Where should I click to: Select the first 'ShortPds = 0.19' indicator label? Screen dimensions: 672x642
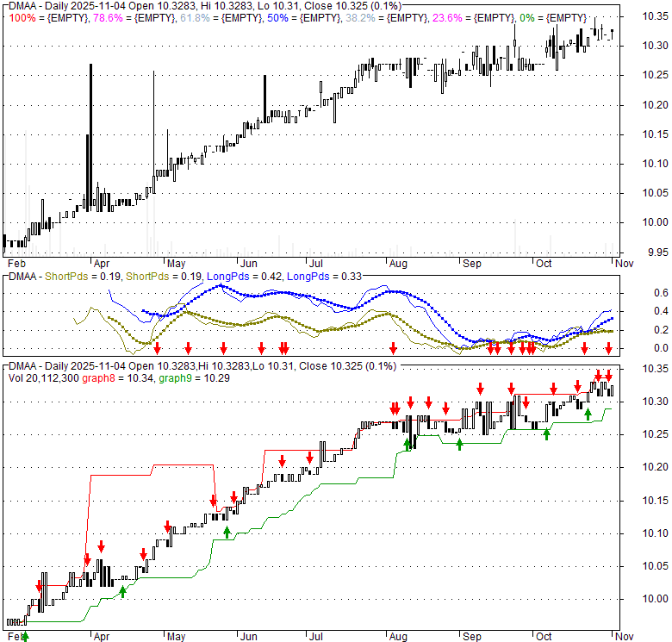[x=83, y=277]
